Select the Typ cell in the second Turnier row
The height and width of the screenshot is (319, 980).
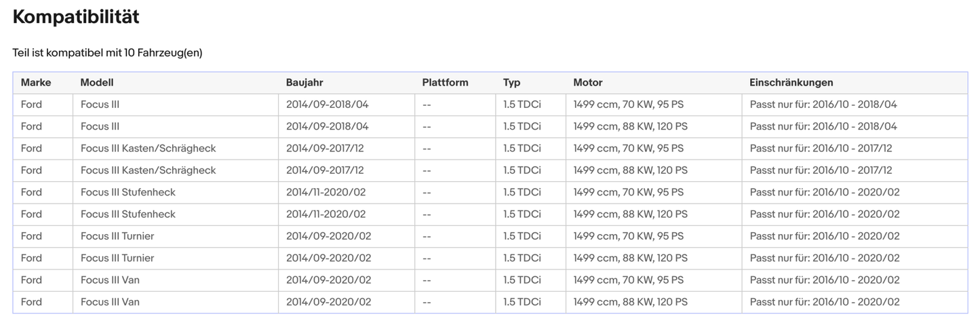pyautogui.click(x=522, y=258)
